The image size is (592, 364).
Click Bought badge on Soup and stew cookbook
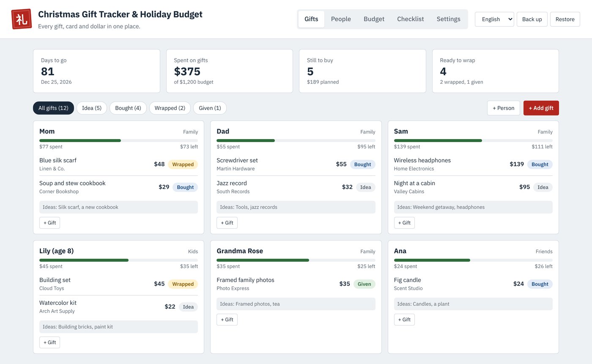click(185, 187)
